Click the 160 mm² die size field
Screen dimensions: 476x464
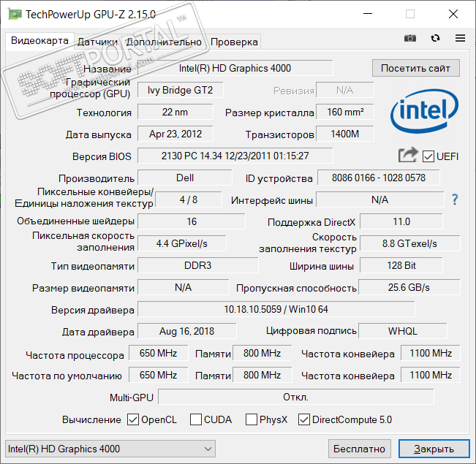coord(345,112)
